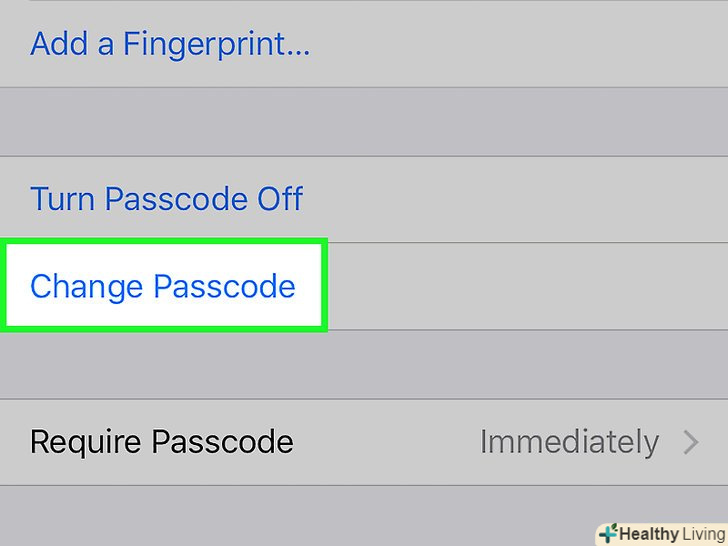
Task: Click the Healthy Living cross logo icon
Action: (x=607, y=533)
